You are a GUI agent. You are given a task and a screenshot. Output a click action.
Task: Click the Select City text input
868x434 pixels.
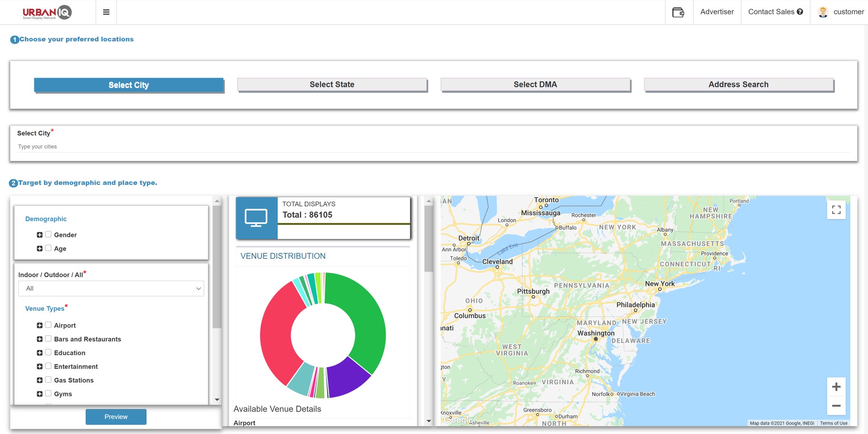(434, 146)
